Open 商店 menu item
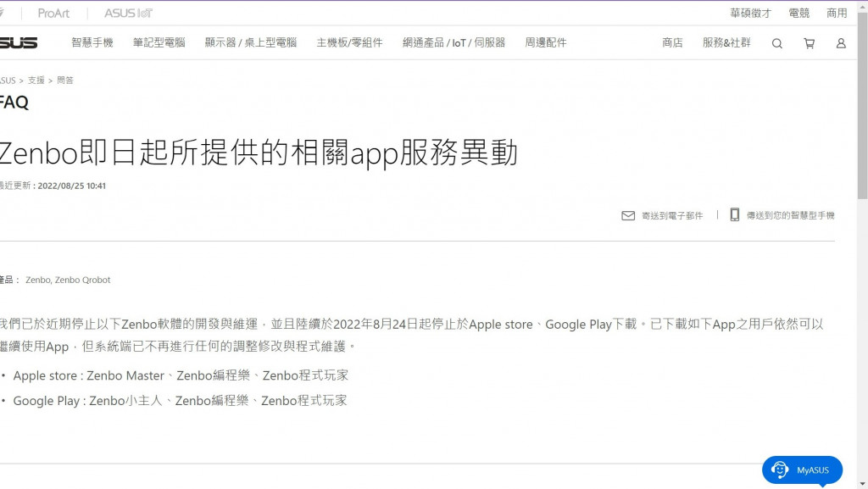The image size is (868, 489). click(x=672, y=42)
